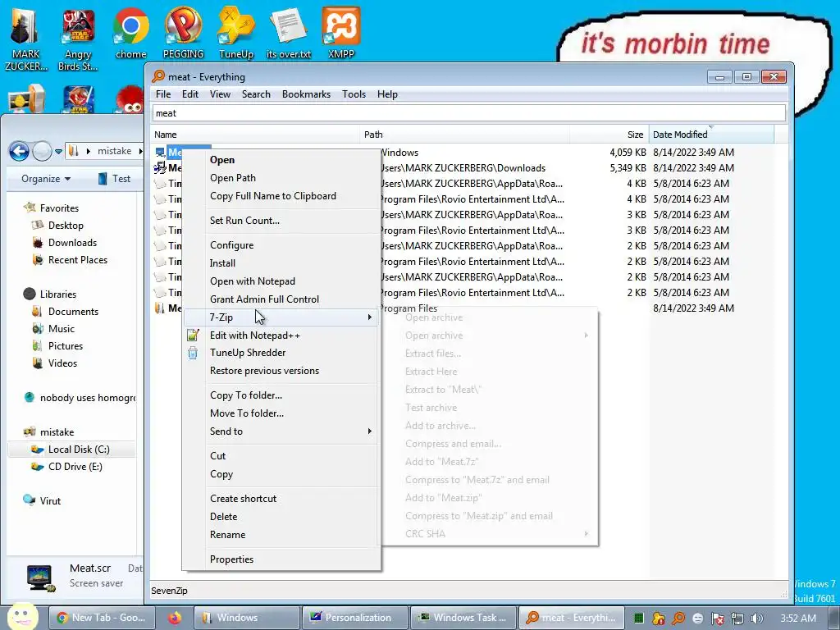This screenshot has width=840, height=630.
Task: Open Documents library in Explorer sidebar
Action: point(73,311)
